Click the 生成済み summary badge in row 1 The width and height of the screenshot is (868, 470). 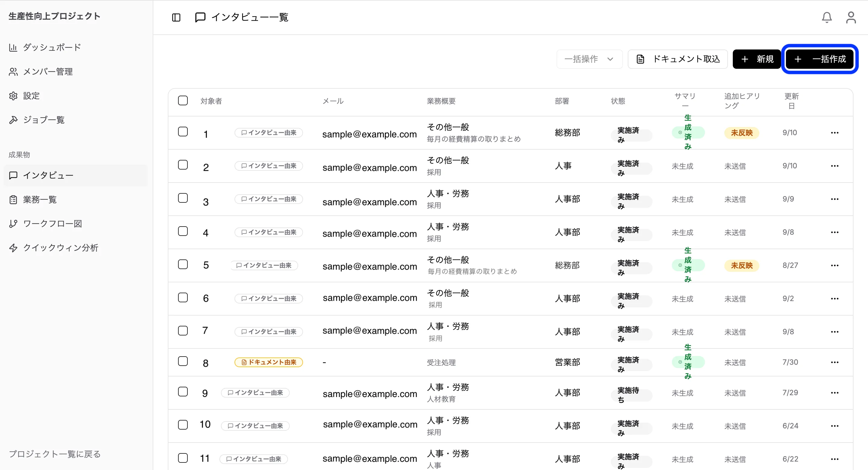(688, 132)
